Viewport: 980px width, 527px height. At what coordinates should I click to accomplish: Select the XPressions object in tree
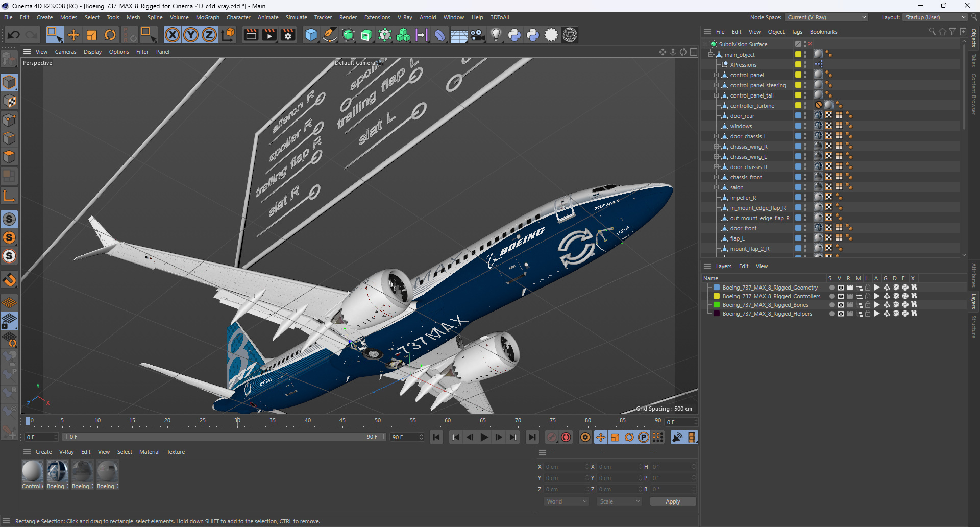743,65
